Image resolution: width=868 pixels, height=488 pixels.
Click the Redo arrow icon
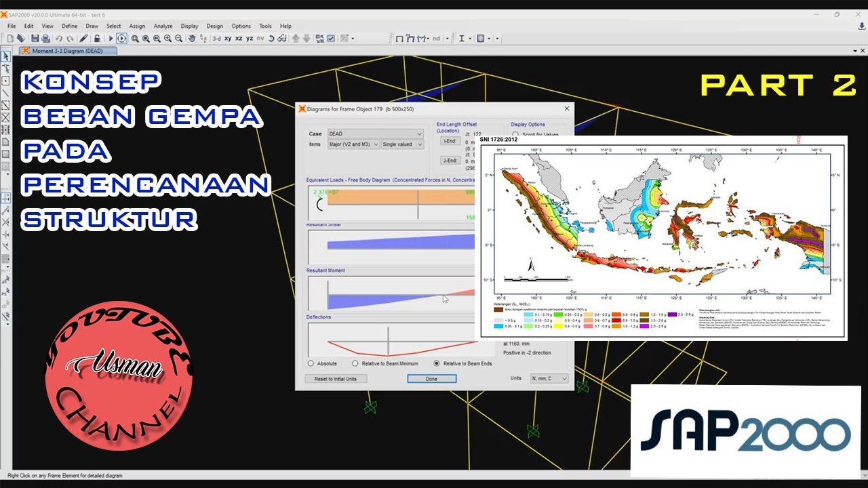[x=70, y=38]
